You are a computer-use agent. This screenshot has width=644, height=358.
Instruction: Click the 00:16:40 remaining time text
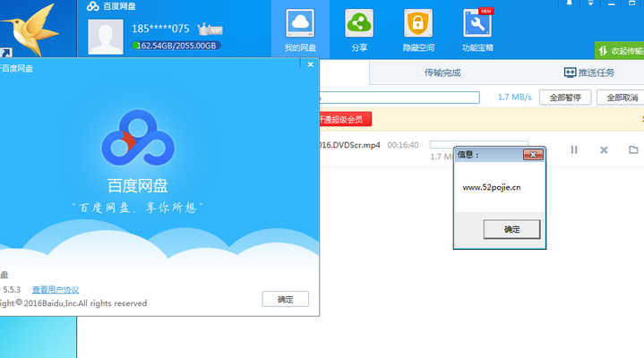tap(403, 145)
